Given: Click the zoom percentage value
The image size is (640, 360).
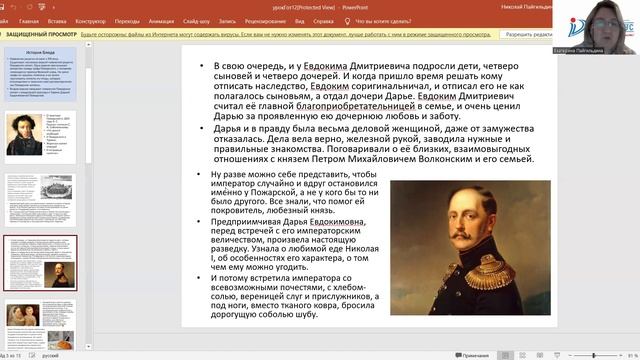Looking at the screenshot, I should point(633,356).
